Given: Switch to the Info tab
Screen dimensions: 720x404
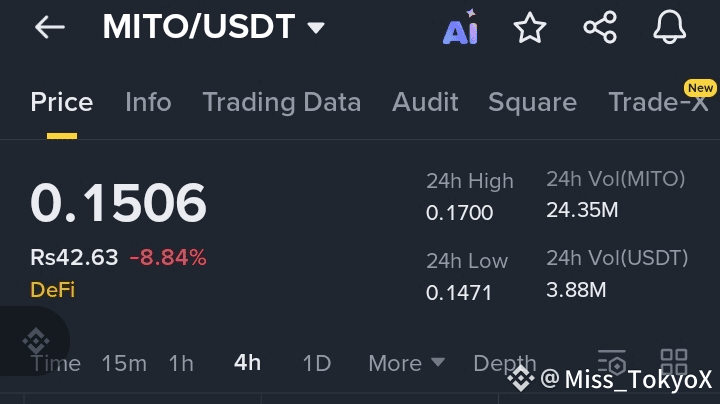Looking at the screenshot, I should [148, 102].
